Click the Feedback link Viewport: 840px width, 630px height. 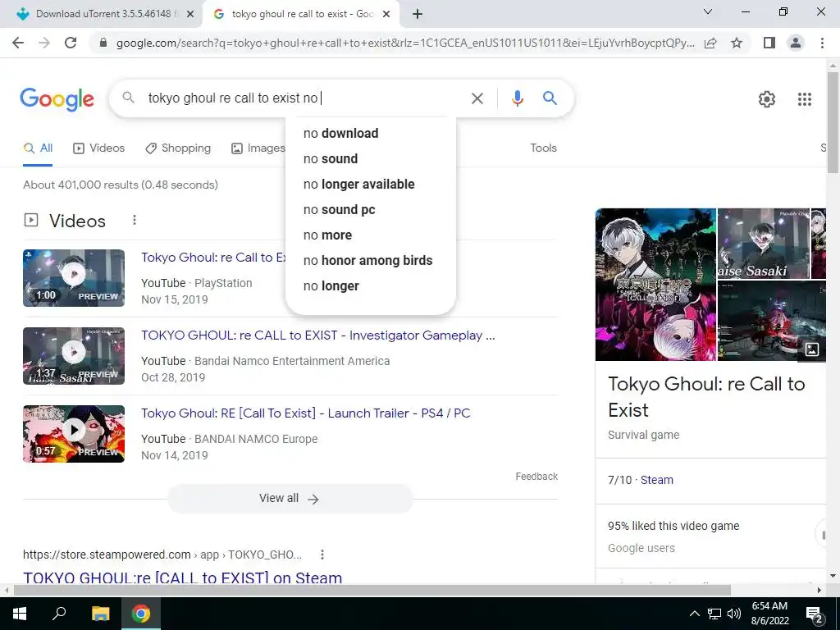536,477
